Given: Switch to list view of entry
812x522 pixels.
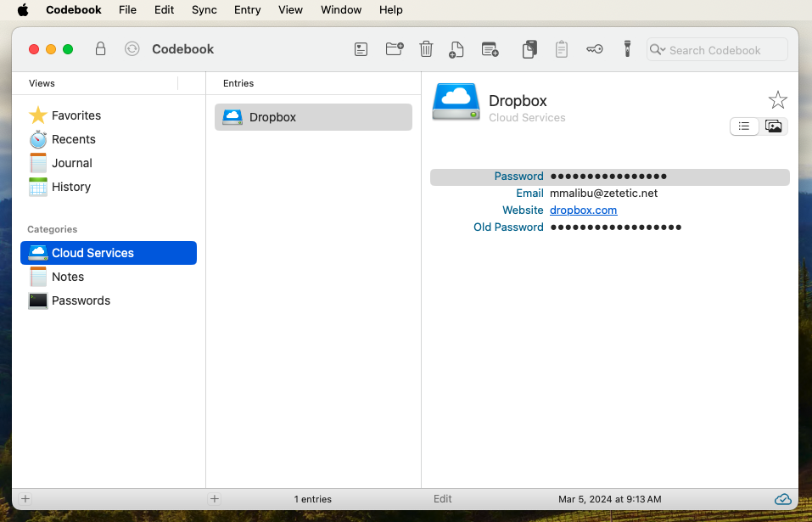Looking at the screenshot, I should click(x=744, y=126).
